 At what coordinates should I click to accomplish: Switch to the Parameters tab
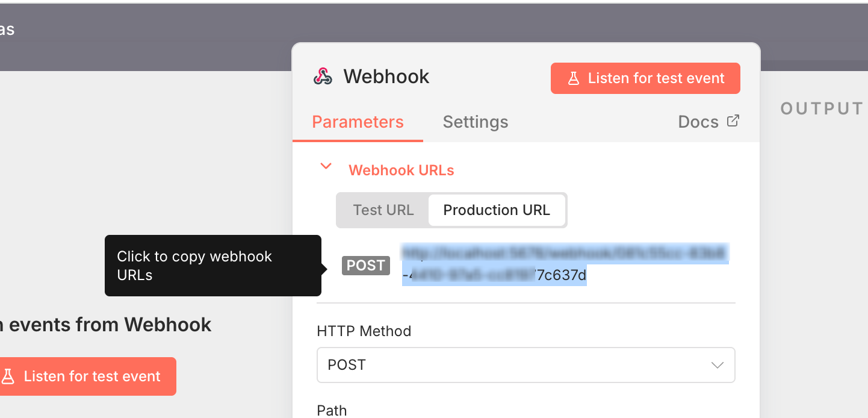pyautogui.click(x=358, y=122)
